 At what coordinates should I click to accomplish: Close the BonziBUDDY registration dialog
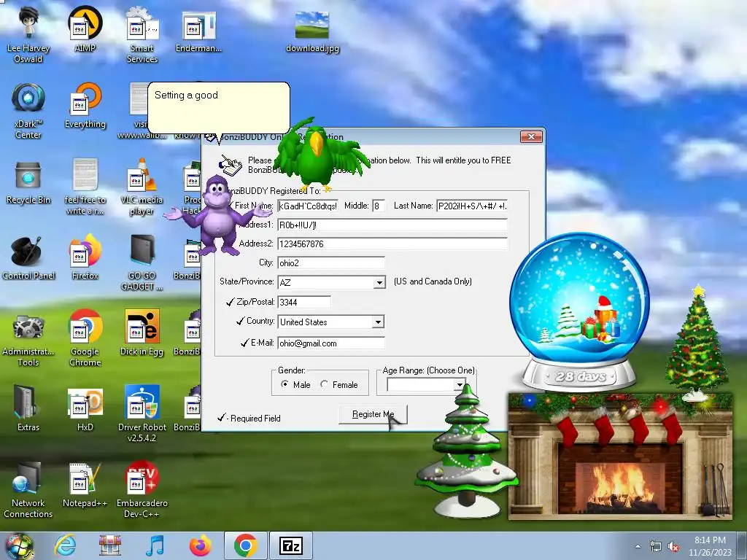pyautogui.click(x=531, y=137)
